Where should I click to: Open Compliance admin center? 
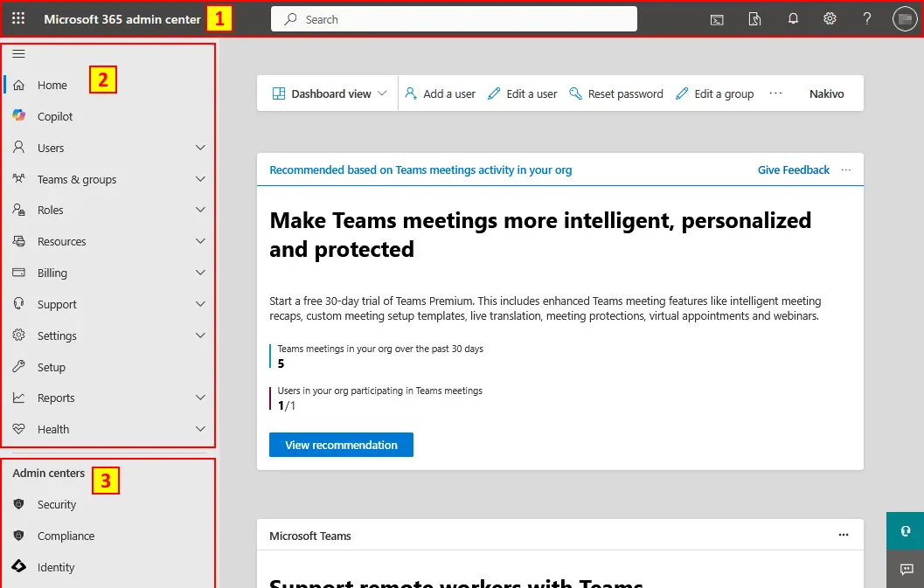(66, 536)
